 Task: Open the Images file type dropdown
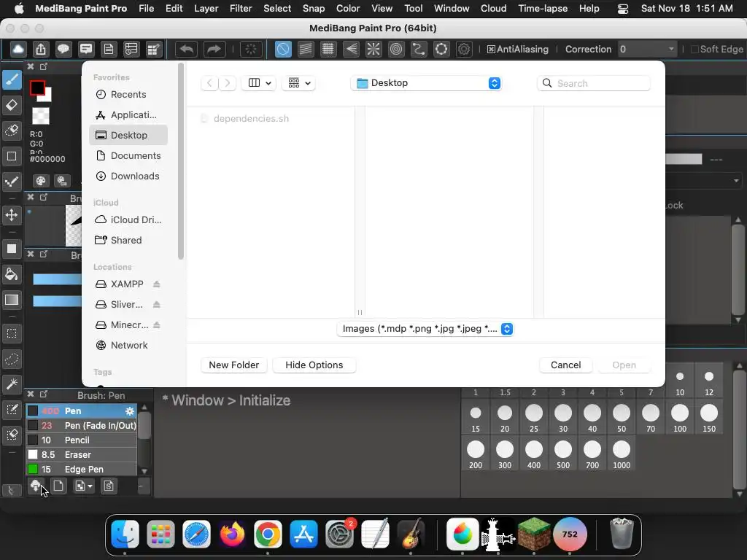[x=425, y=329]
